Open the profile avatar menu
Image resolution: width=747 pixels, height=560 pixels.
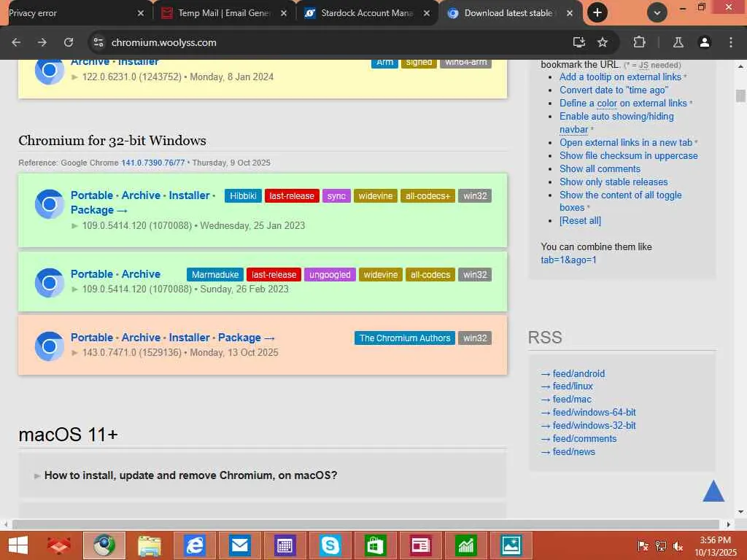(x=705, y=42)
